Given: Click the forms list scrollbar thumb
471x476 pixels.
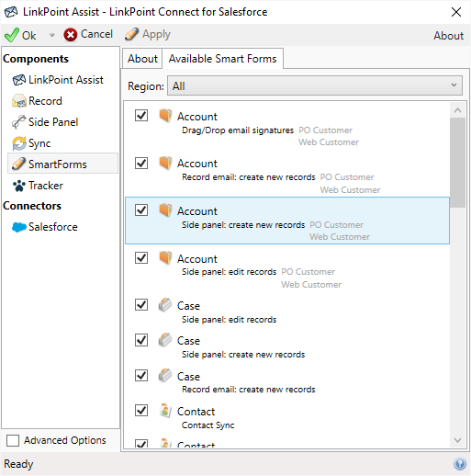Looking at the screenshot, I should pos(457,163).
